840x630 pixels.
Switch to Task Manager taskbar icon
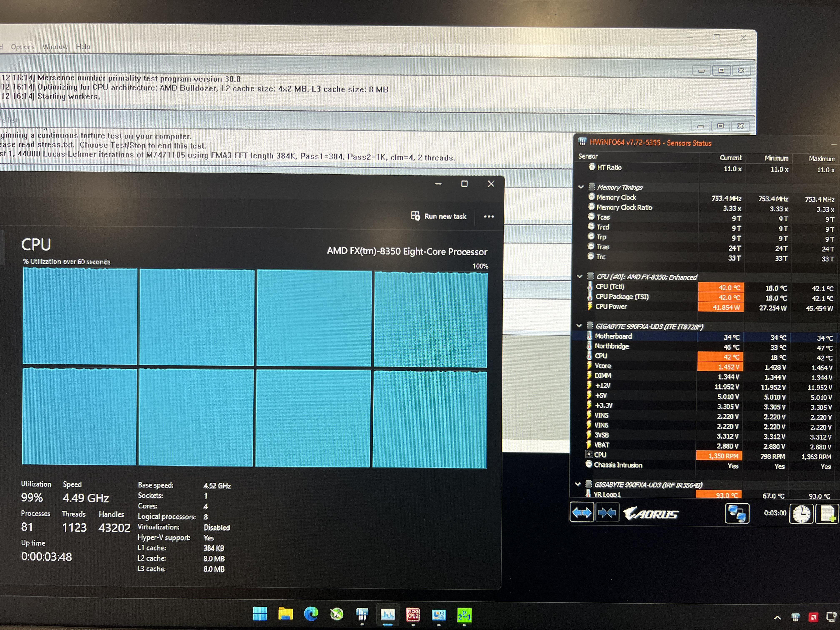388,614
